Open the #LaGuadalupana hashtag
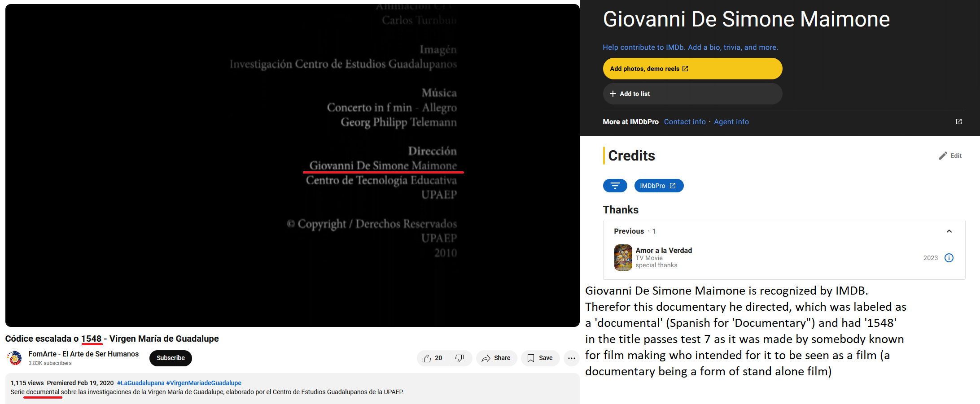The width and height of the screenshot is (980, 404). click(x=140, y=383)
